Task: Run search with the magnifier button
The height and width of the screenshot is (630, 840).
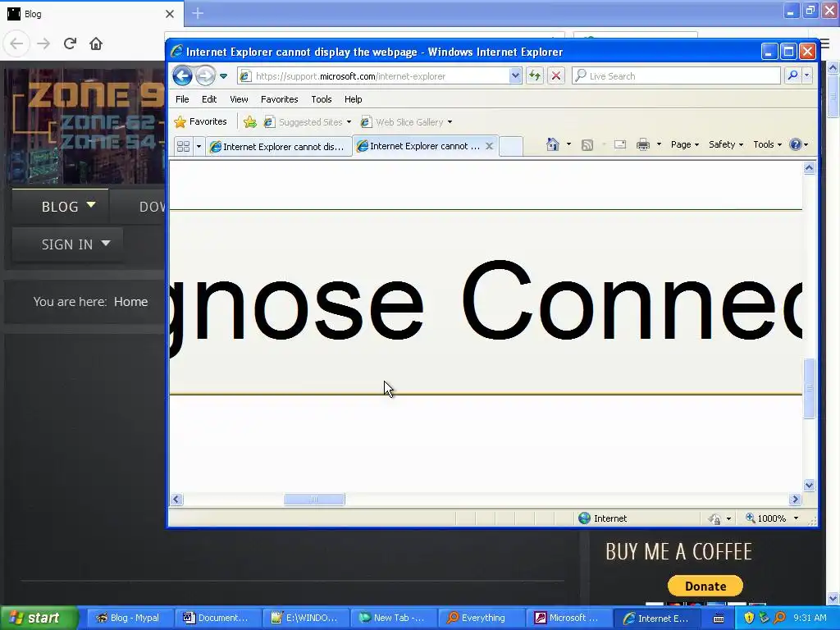Action: click(x=793, y=76)
